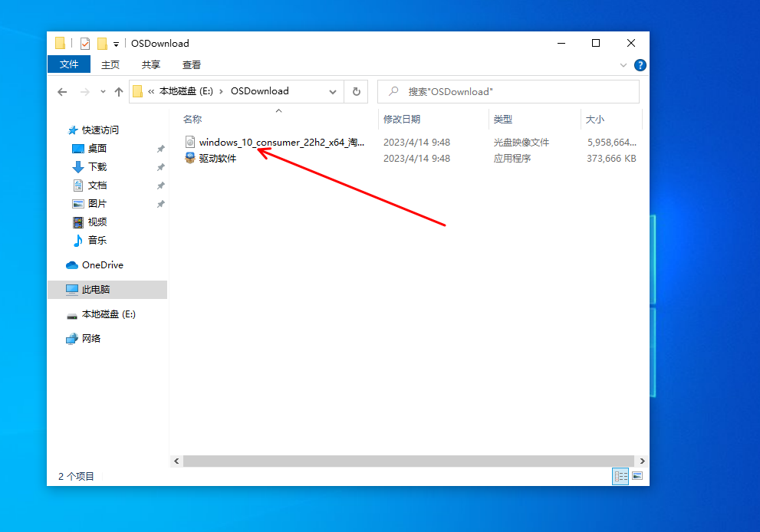Click the pin icon next to 文档
The width and height of the screenshot is (760, 532).
coord(160,186)
